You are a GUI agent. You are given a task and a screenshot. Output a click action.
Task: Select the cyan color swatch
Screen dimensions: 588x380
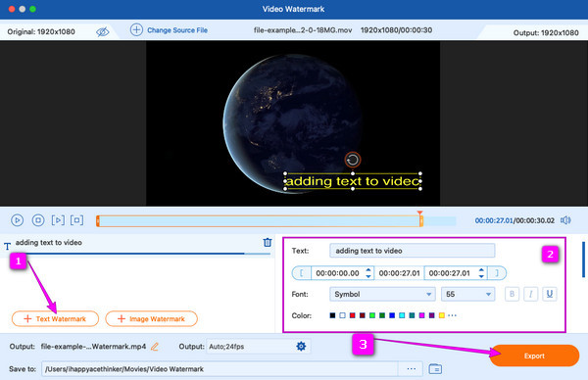pyautogui.click(x=402, y=315)
